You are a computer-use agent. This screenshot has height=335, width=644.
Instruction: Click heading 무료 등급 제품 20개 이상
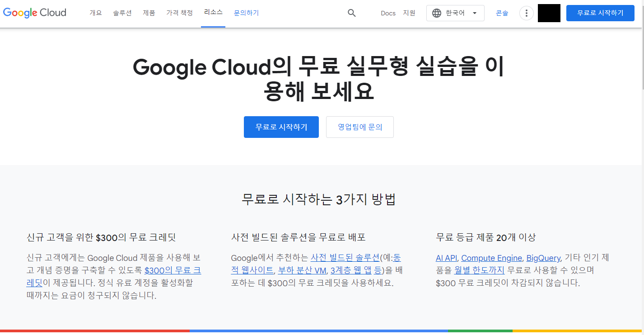coord(485,237)
